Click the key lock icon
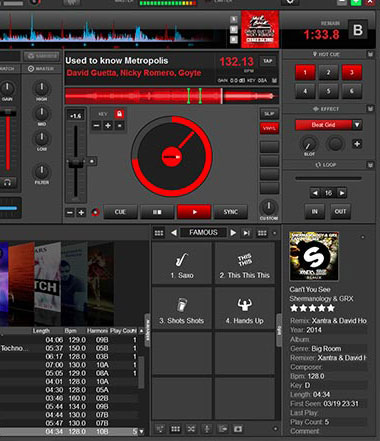Viewport: 380px width, 441px height. [x=119, y=114]
